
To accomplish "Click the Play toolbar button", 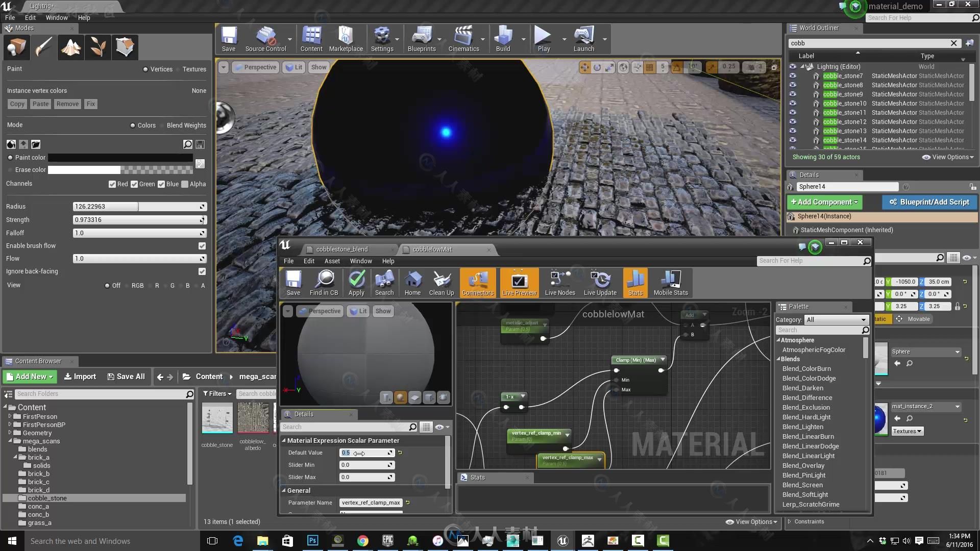I will click(544, 39).
